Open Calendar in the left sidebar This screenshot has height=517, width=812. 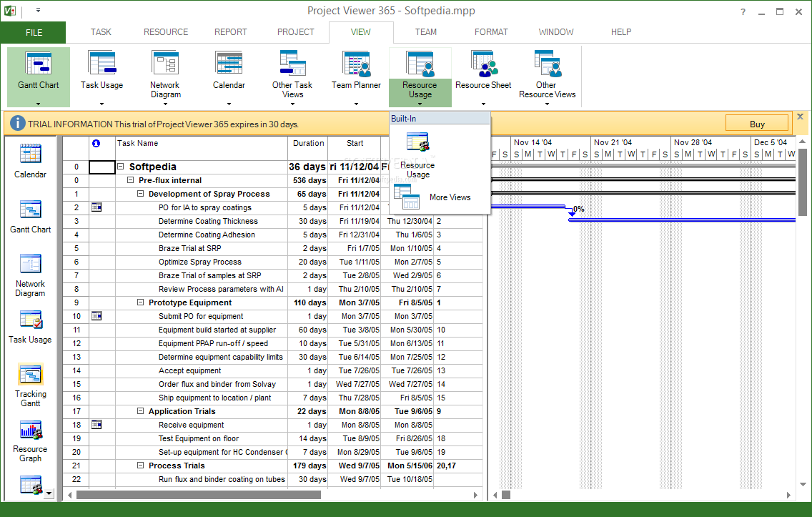pos(31,162)
